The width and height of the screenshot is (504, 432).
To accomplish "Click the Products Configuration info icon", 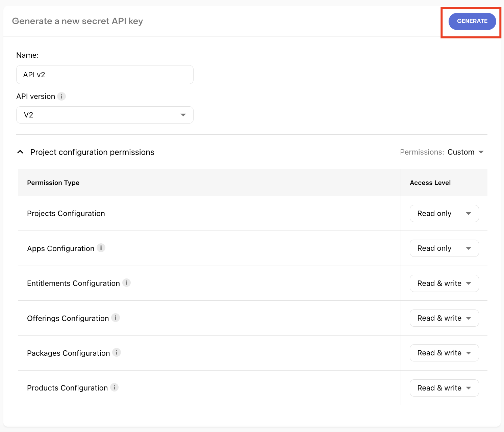I will pyautogui.click(x=115, y=387).
